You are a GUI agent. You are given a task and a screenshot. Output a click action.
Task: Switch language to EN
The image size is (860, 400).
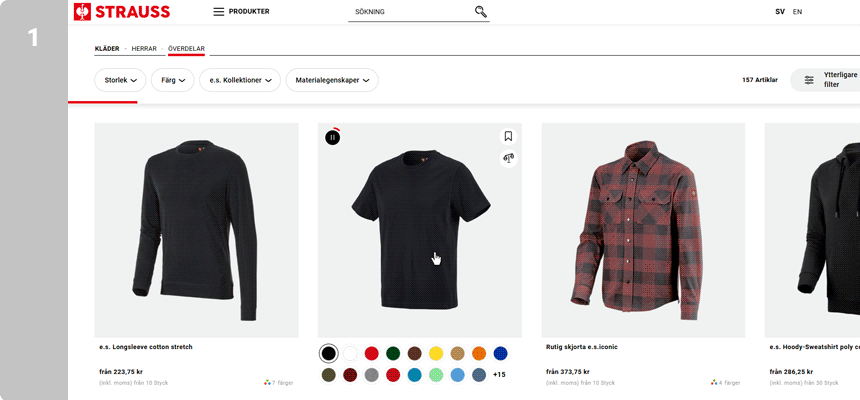click(x=797, y=12)
